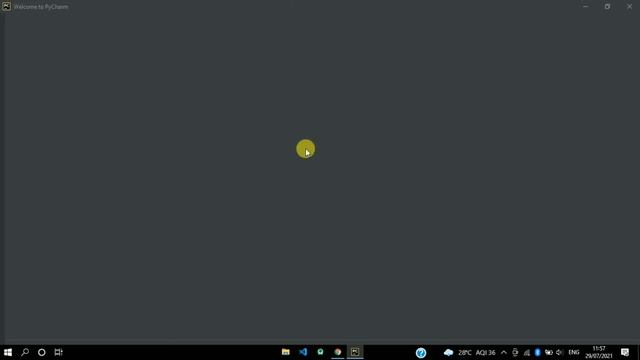Open the Windows Start menu
The height and width of the screenshot is (360, 640).
pos(8,352)
